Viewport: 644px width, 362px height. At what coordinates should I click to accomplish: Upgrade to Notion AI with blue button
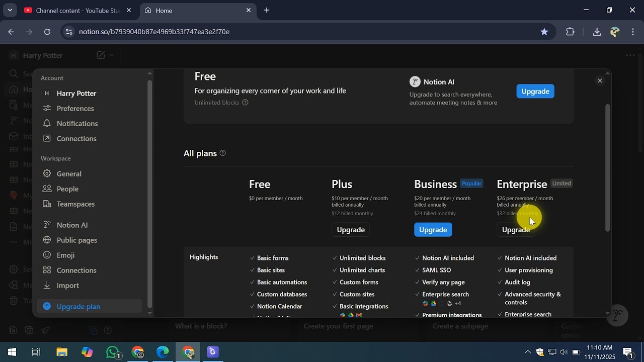tap(535, 92)
